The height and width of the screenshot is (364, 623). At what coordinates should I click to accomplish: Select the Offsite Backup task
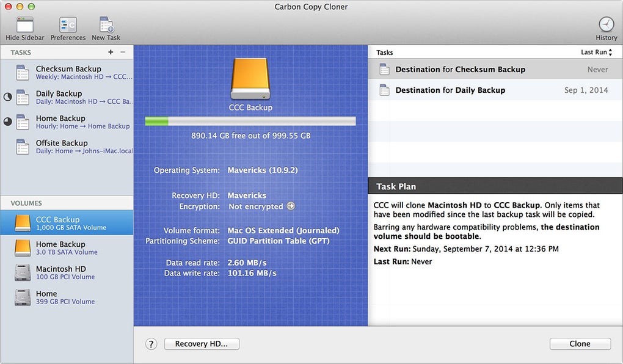(x=67, y=147)
